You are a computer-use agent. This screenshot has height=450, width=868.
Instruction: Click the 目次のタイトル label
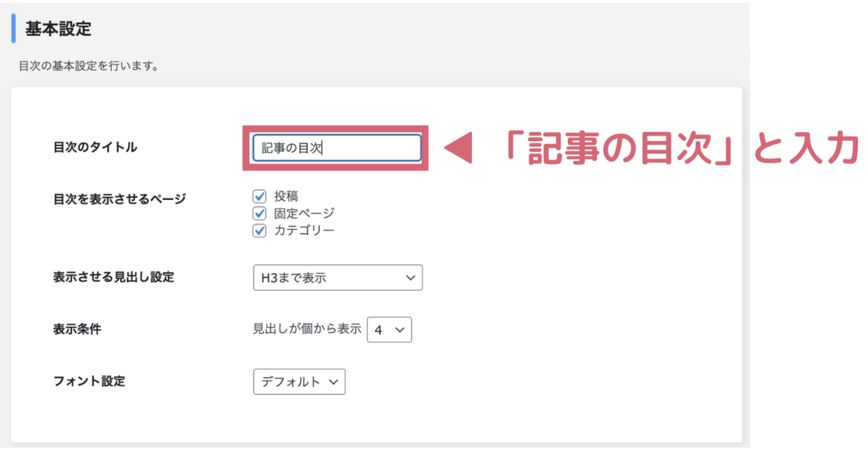tap(95, 147)
